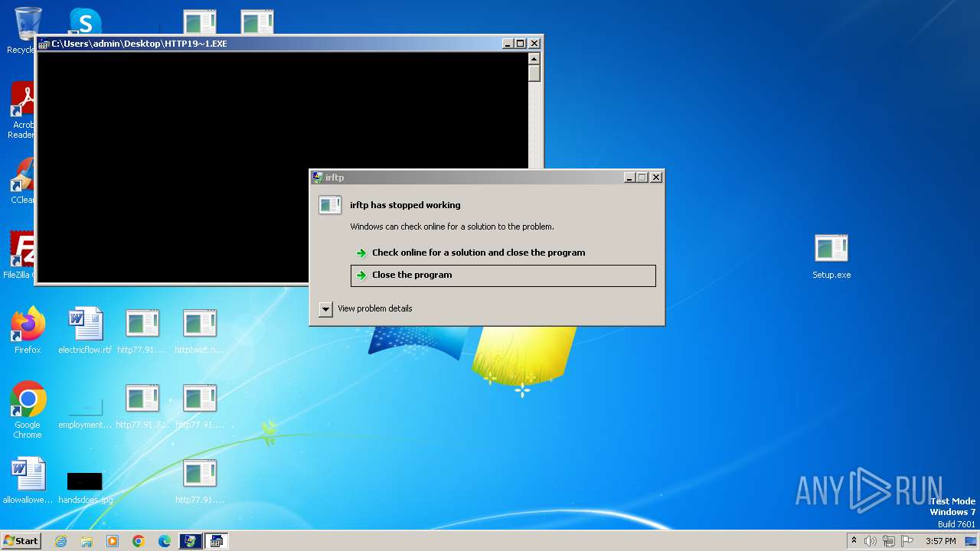This screenshot has height=551, width=980.
Task: Maximize the HTTP19~1.EXE console window
Action: [x=521, y=44]
